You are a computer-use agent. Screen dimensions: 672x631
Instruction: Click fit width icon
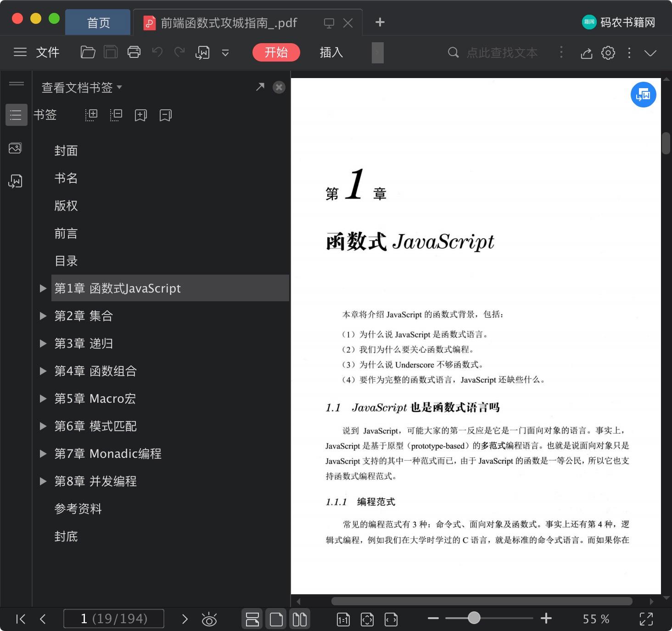[391, 620]
